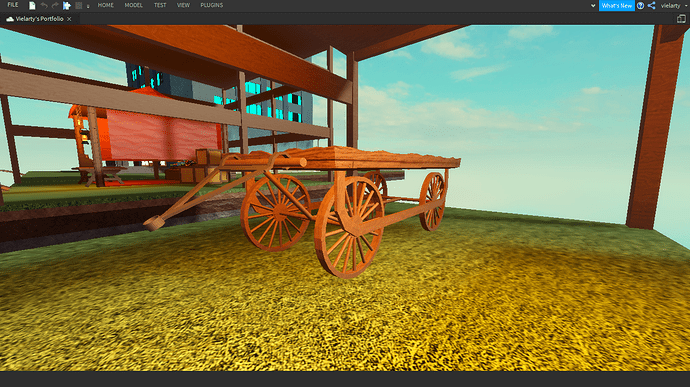Toggle the viewport layout icon at far right
Image resolution: width=690 pixels, height=387 pixels.
[x=681, y=18]
